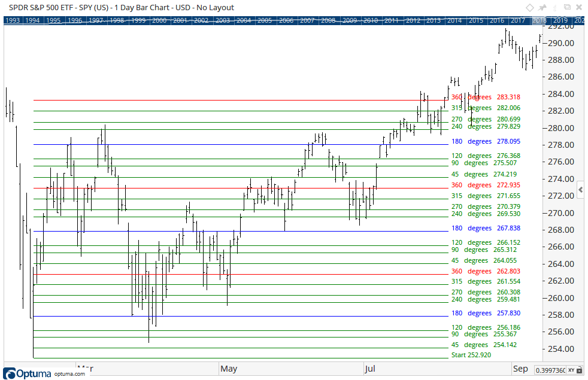This screenshot has width=588, height=380.
Task: Select 2012 on the year timeline
Action: click(x=413, y=20)
